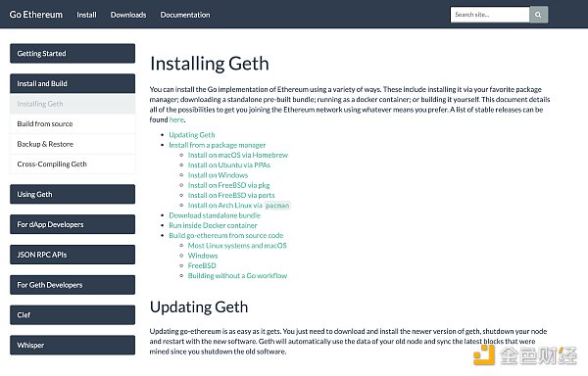Expand the JSON RPC APIs section

[73, 255]
